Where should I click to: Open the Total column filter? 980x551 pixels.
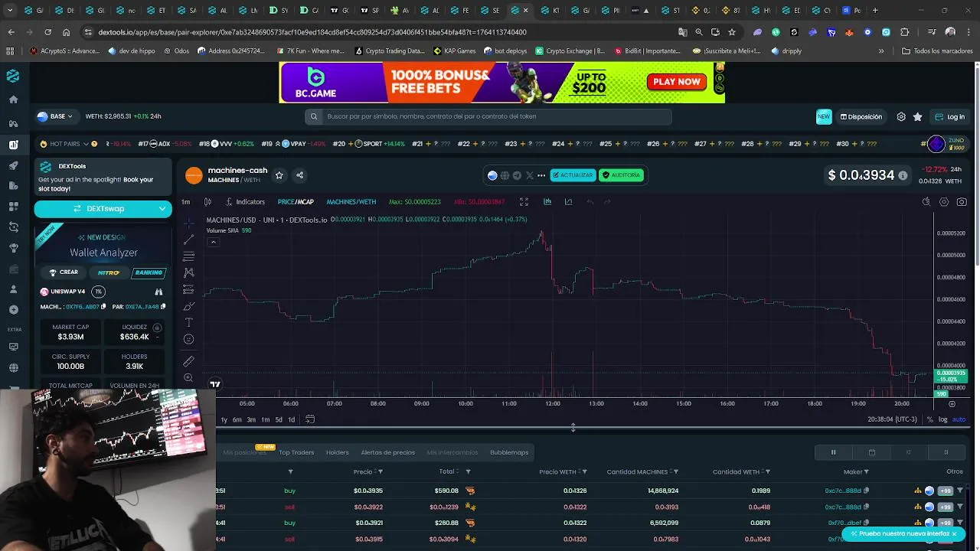pos(468,472)
